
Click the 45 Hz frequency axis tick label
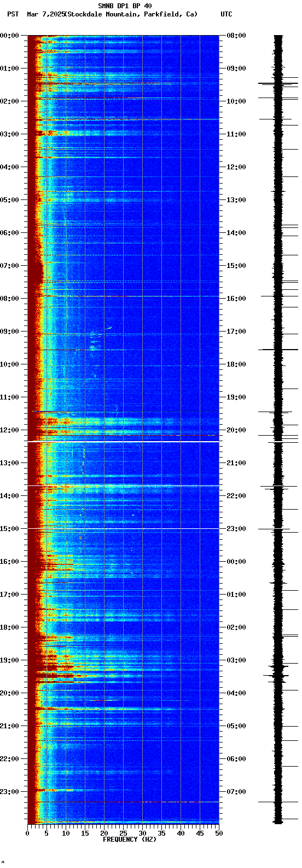200,833
